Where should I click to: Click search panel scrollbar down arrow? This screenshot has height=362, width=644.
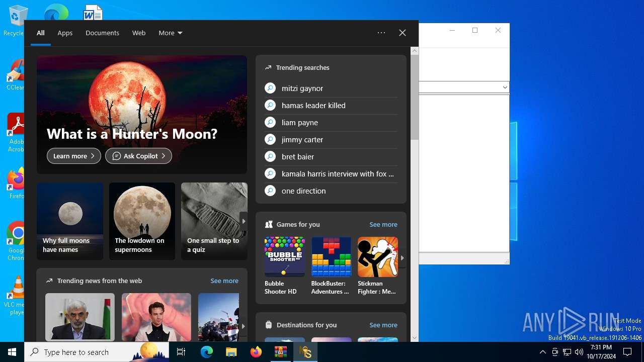pyautogui.click(x=415, y=338)
